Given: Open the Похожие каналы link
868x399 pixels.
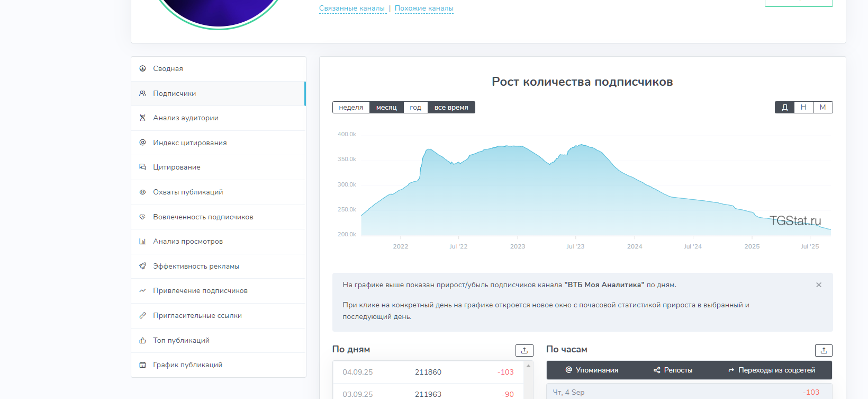Looking at the screenshot, I should point(424,8).
